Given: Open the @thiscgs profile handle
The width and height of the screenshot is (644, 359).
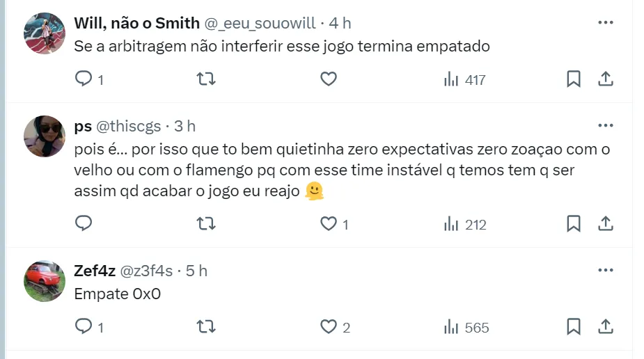Looking at the screenshot, I should 128,126.
